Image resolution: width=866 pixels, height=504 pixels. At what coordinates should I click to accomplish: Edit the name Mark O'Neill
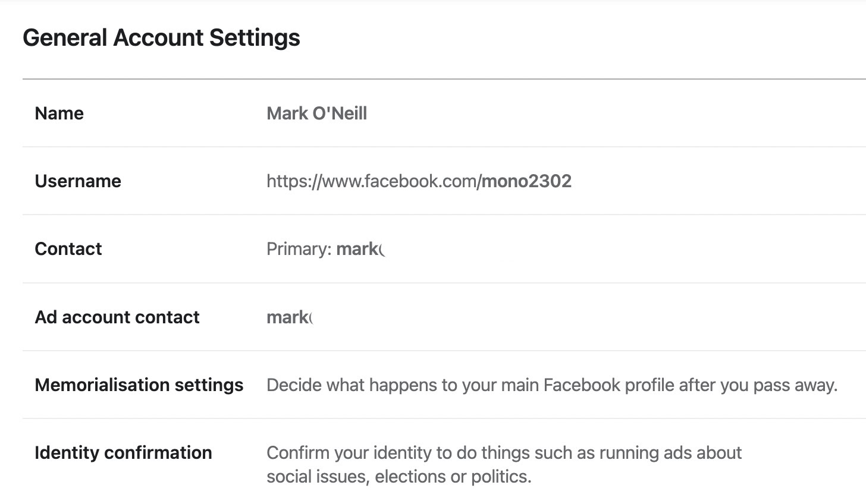(x=316, y=113)
